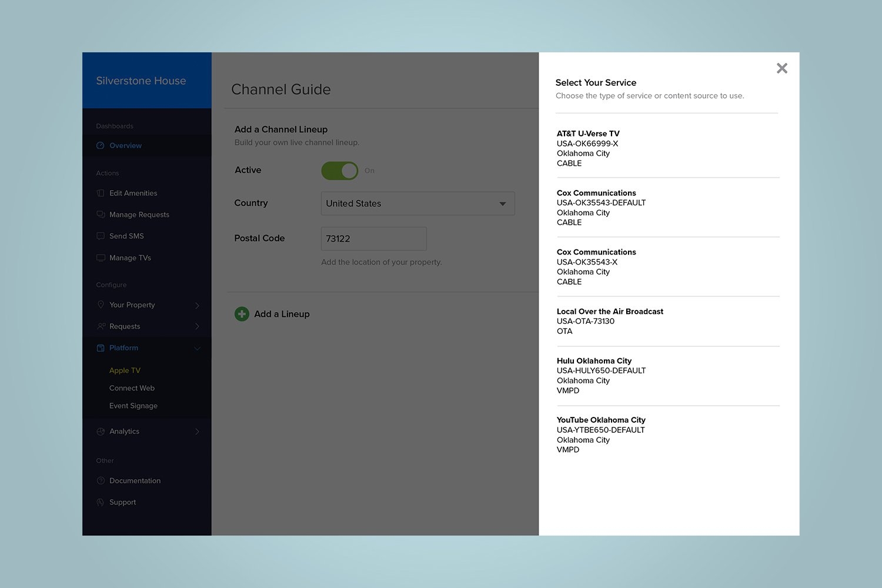Go to Connect Web

[x=132, y=388]
